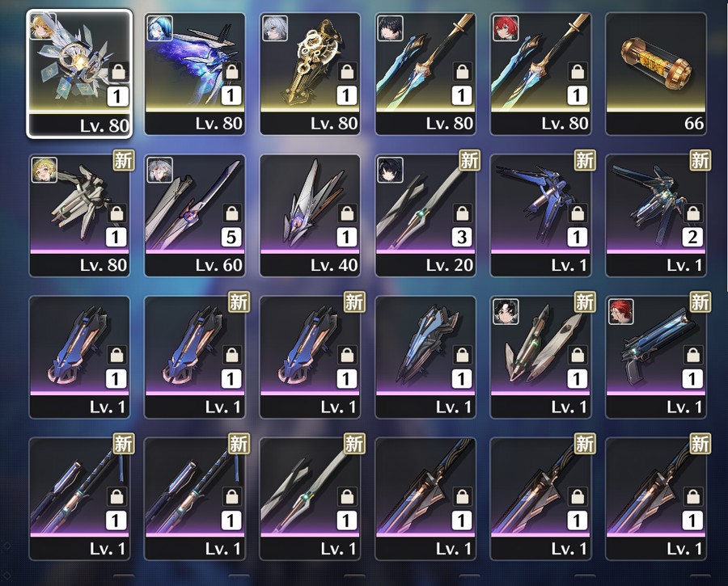Select the Lv. 20 sword with rank 3
This screenshot has height=586, width=728.
pyautogui.click(x=425, y=216)
